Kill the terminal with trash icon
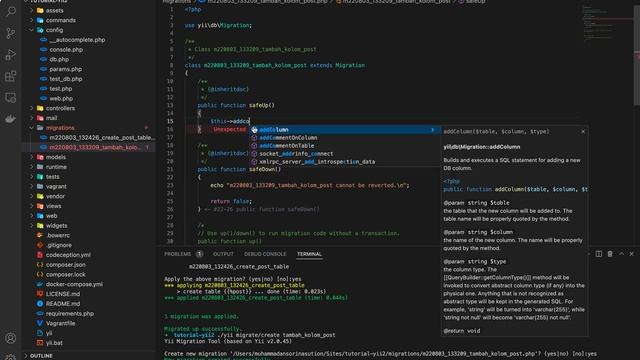The image size is (640, 360). [x=610, y=254]
